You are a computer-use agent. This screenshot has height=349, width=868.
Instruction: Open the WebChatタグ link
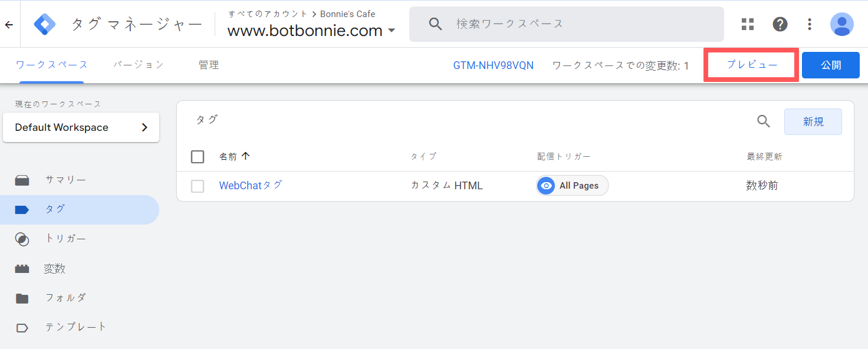[x=251, y=185]
